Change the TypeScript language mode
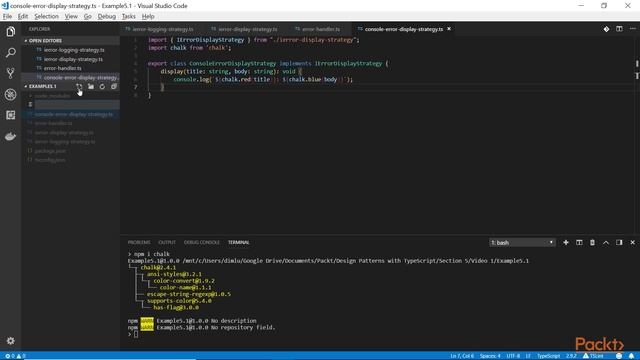The width and height of the screenshot is (640, 360). tap(548, 356)
